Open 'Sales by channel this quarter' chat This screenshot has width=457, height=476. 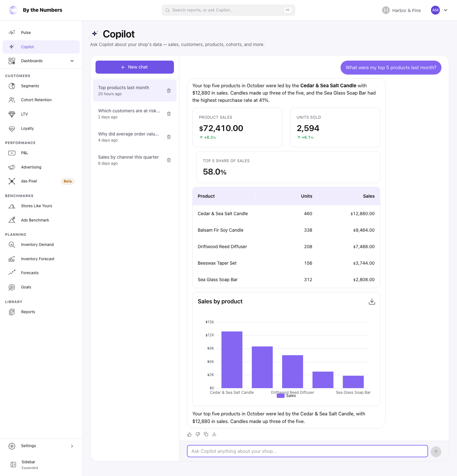click(135, 160)
